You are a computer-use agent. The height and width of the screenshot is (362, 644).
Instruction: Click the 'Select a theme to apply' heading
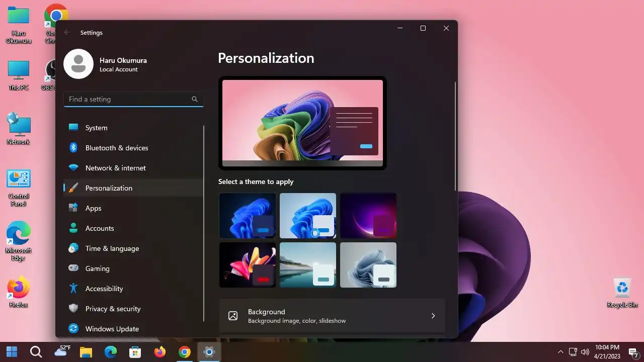(x=256, y=182)
